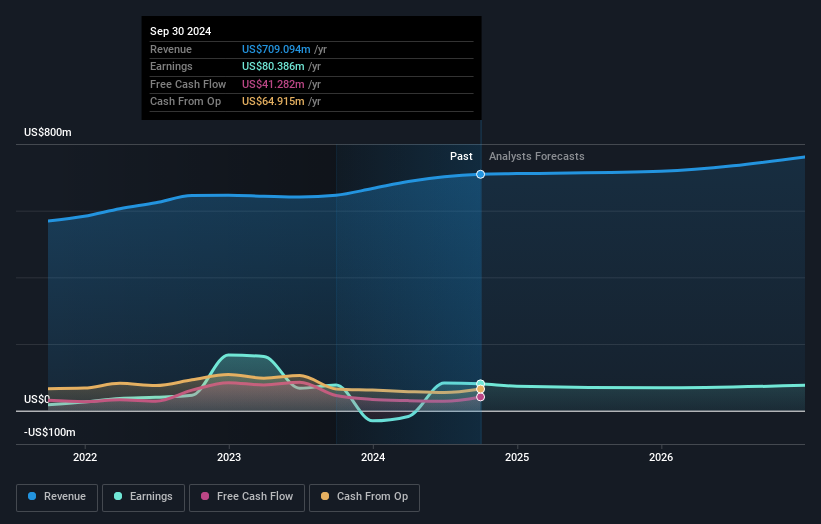Select the Earnings data point marker at Sep 2024

(480, 384)
